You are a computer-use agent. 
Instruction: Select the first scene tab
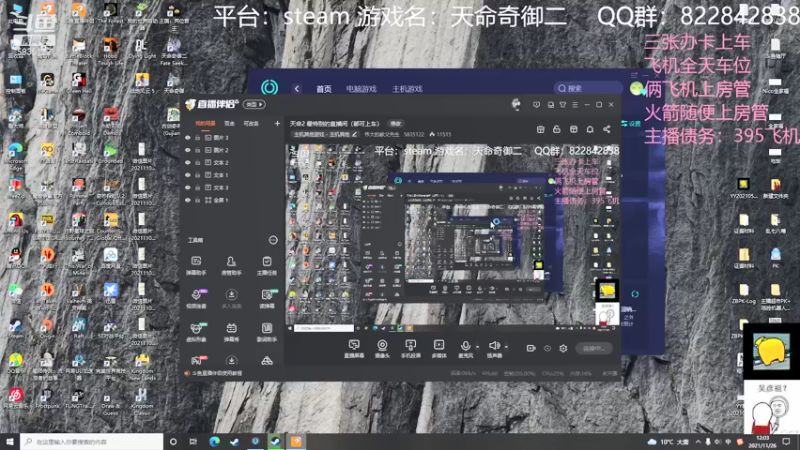point(205,123)
